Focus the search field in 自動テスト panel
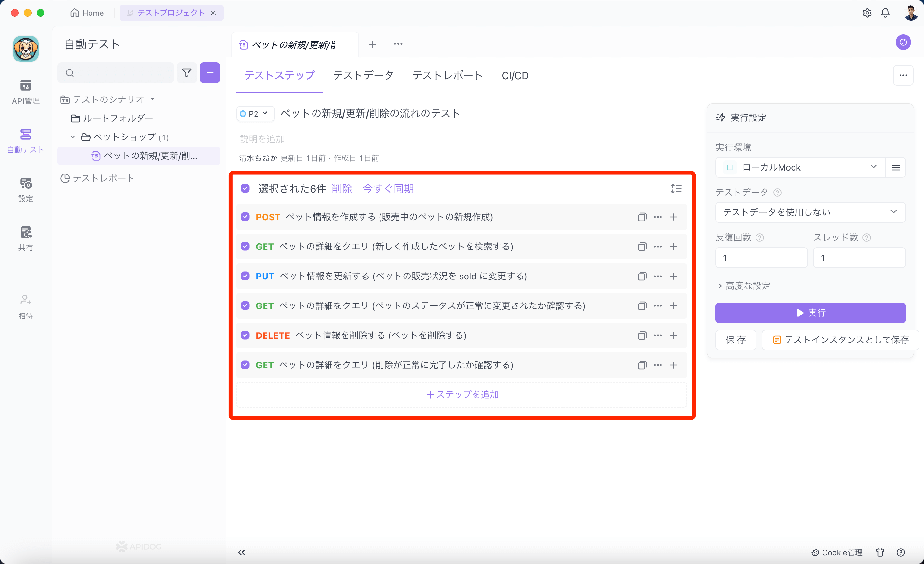 [115, 73]
